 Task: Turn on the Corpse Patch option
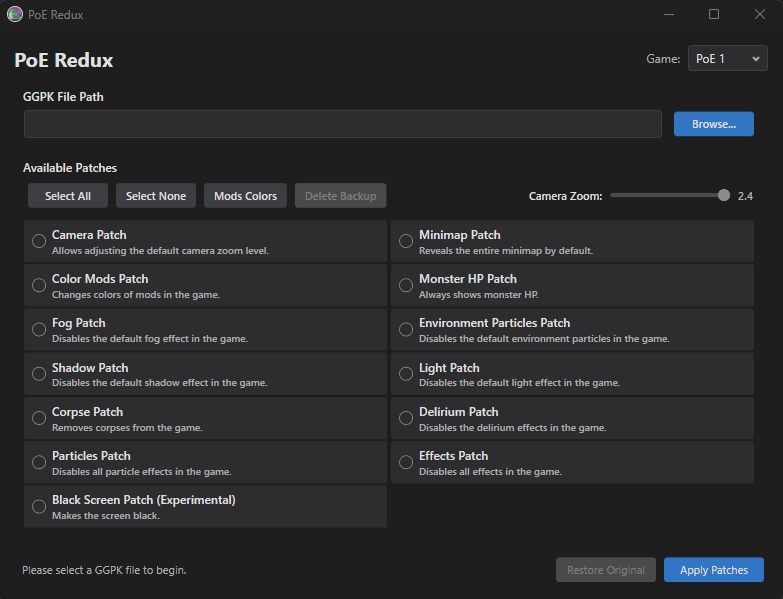click(39, 418)
